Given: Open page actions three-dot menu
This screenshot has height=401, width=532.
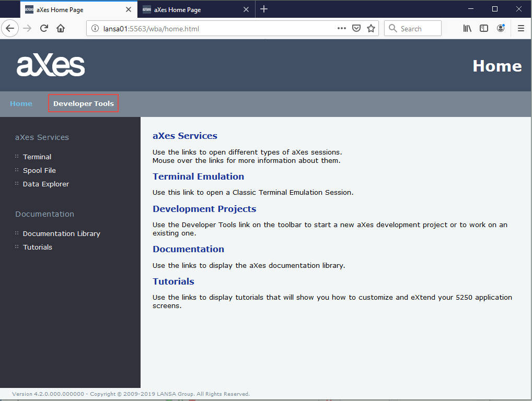Looking at the screenshot, I should click(342, 29).
